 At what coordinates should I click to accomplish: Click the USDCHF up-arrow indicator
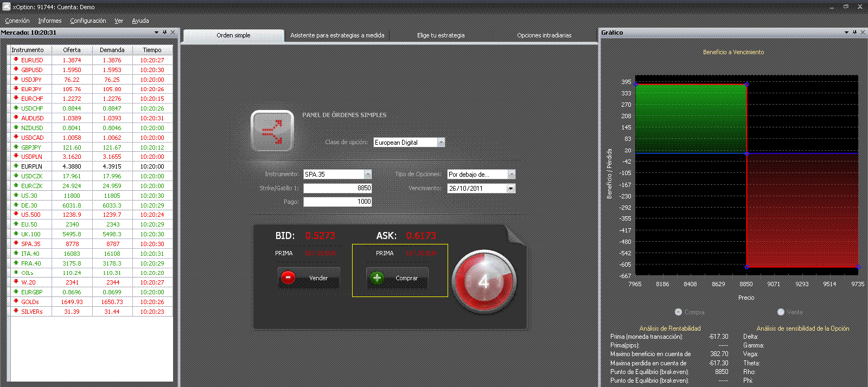[x=16, y=108]
